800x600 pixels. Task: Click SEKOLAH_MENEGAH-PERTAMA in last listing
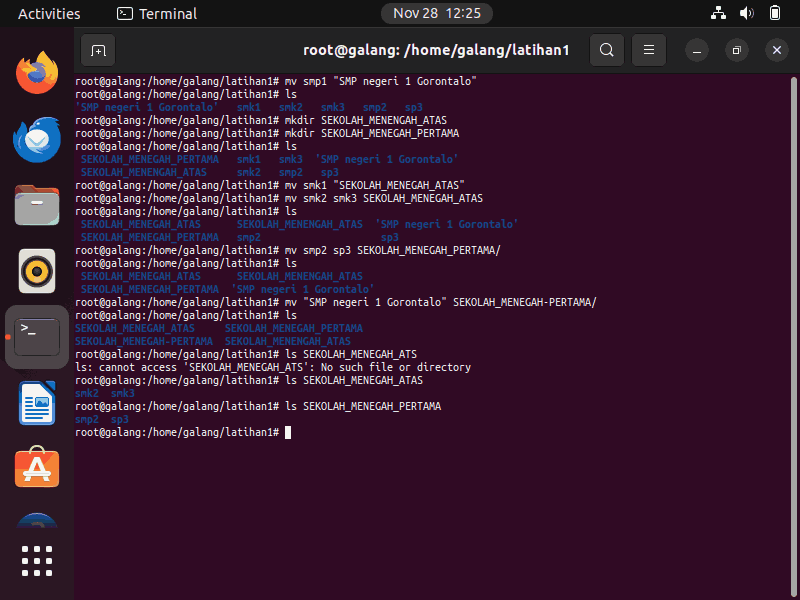coord(144,341)
